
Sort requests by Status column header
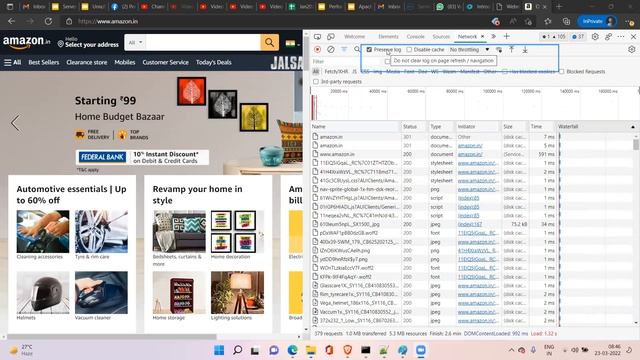[x=410, y=127]
